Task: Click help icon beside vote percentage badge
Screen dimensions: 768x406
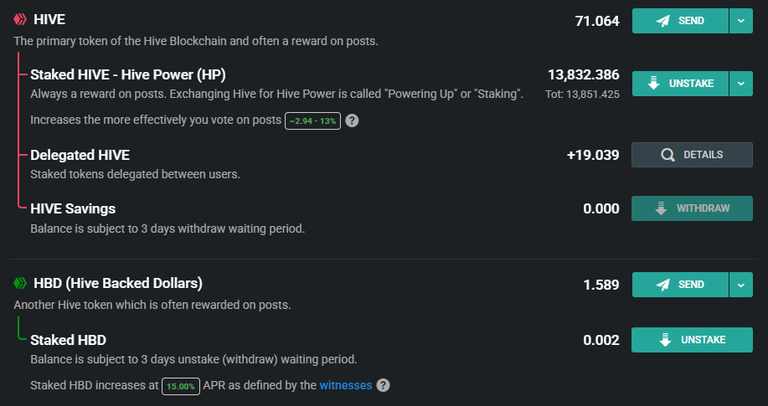Action: 352,120
